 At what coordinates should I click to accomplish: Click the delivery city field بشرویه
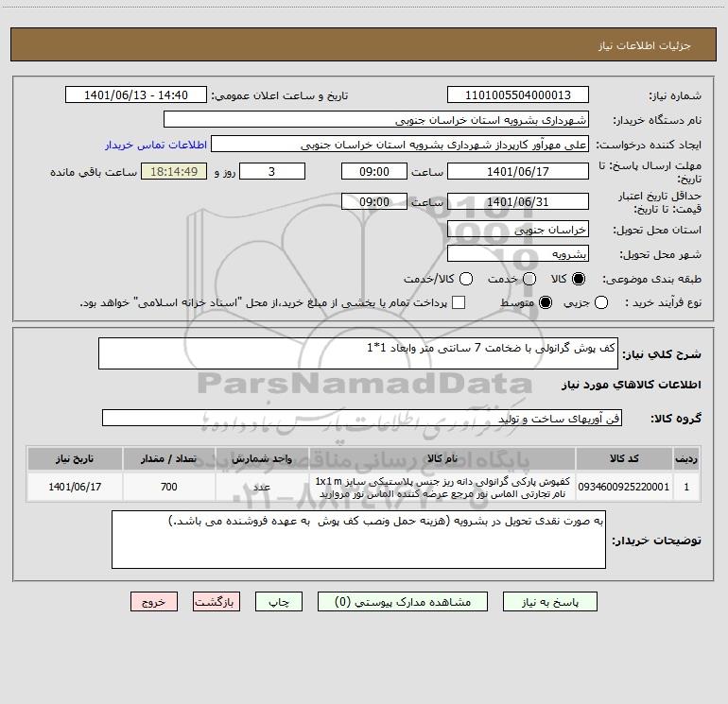(x=518, y=254)
